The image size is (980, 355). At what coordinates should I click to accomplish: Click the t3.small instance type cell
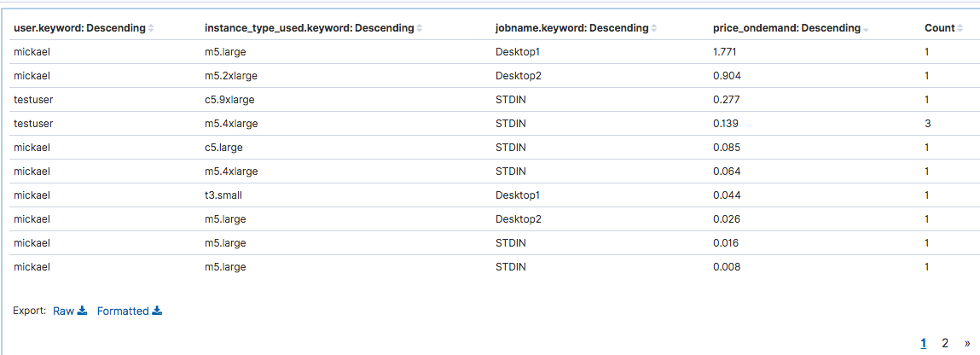pyautogui.click(x=224, y=195)
